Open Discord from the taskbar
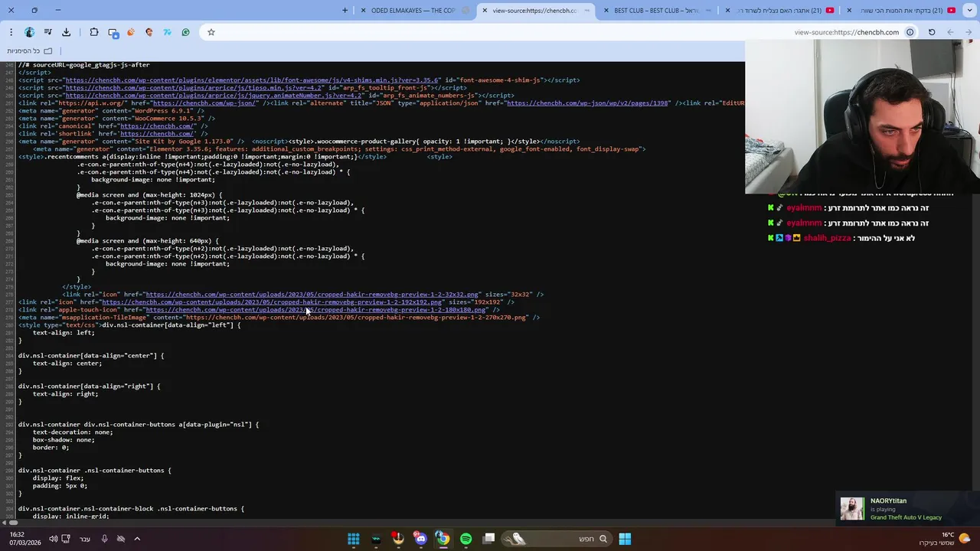This screenshot has height=551, width=980. coord(420,539)
